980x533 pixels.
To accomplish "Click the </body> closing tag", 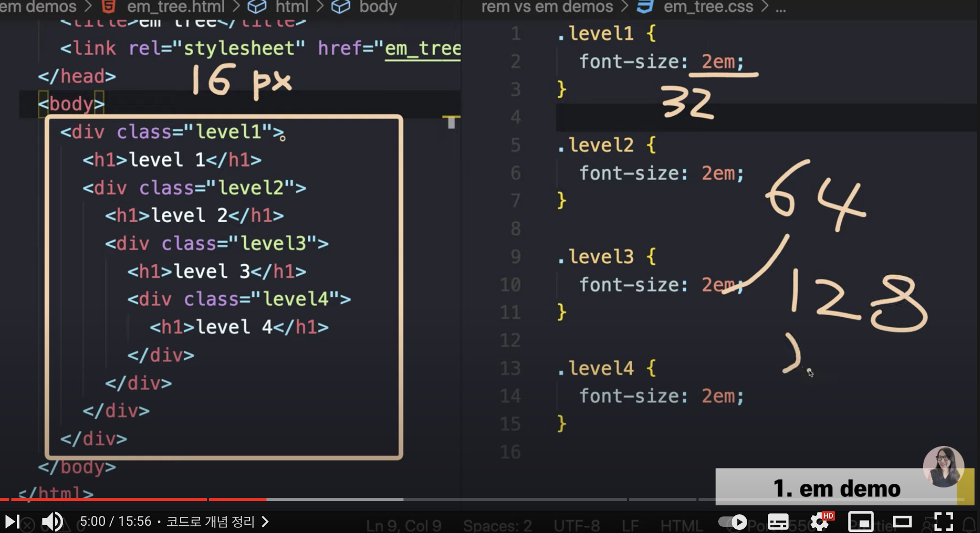I will point(77,467).
